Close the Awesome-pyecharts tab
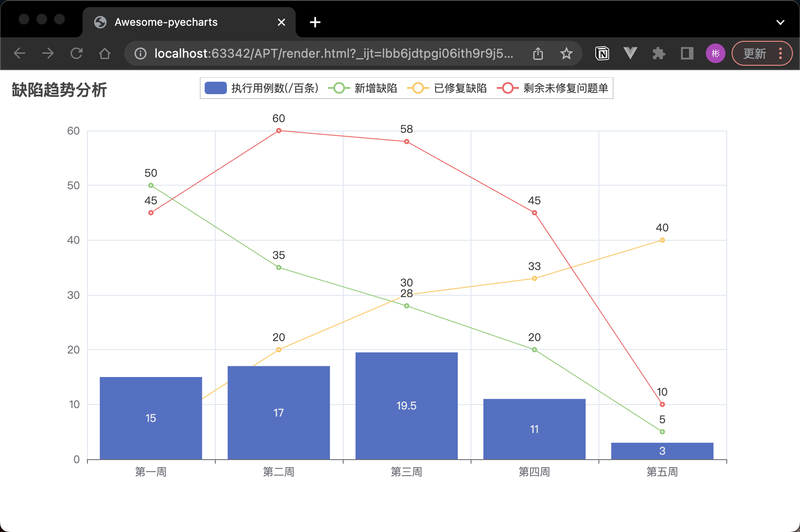This screenshot has width=800, height=532. pos(281,22)
